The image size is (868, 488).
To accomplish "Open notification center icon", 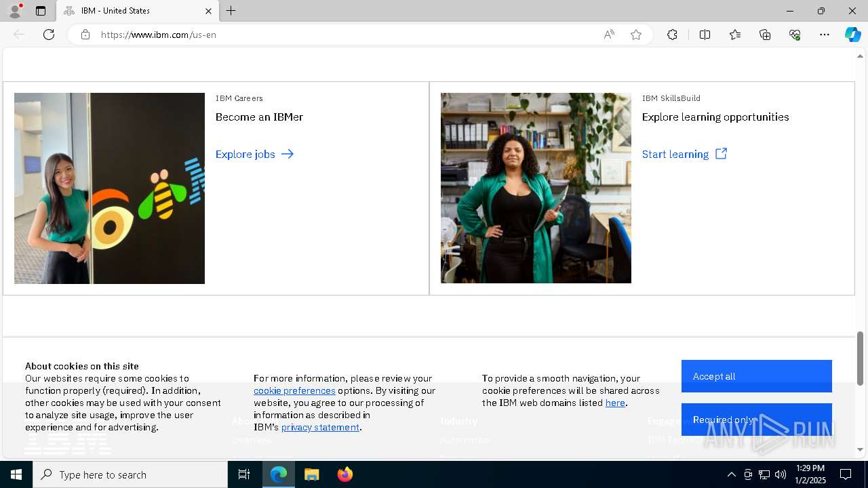I will click(x=846, y=474).
